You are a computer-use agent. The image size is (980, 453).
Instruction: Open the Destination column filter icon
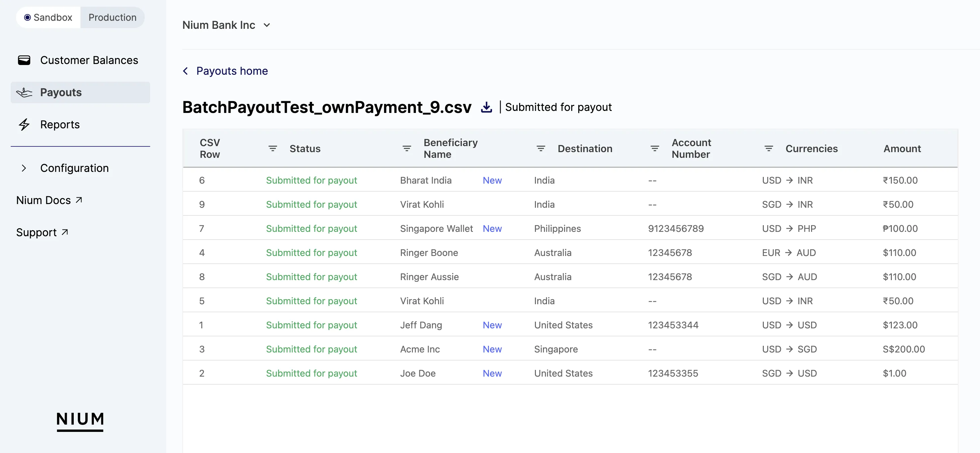coord(541,148)
